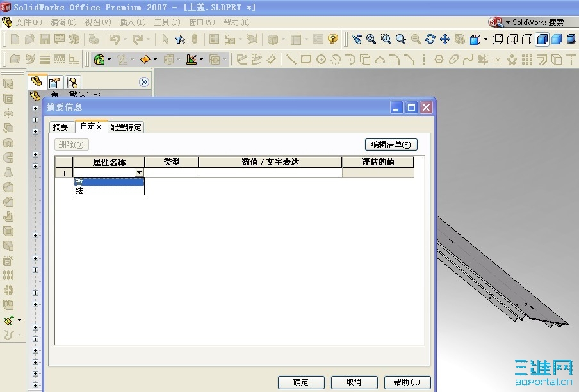
Task: Click Zoom to Area icon
Action: pos(386,39)
